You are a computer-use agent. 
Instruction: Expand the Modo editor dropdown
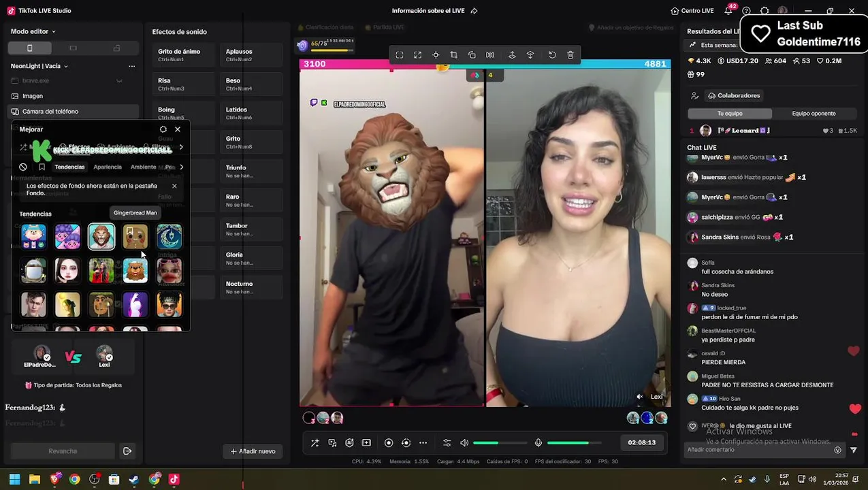(x=33, y=31)
